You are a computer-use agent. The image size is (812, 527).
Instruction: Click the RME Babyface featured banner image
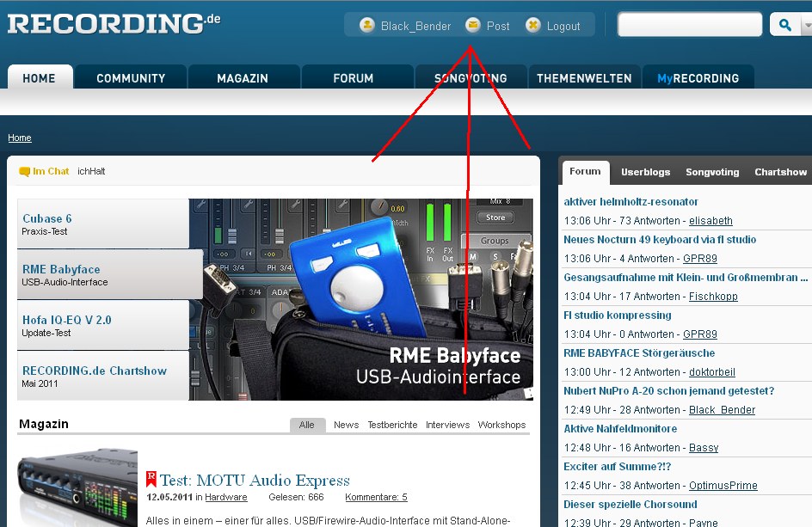tap(361, 299)
